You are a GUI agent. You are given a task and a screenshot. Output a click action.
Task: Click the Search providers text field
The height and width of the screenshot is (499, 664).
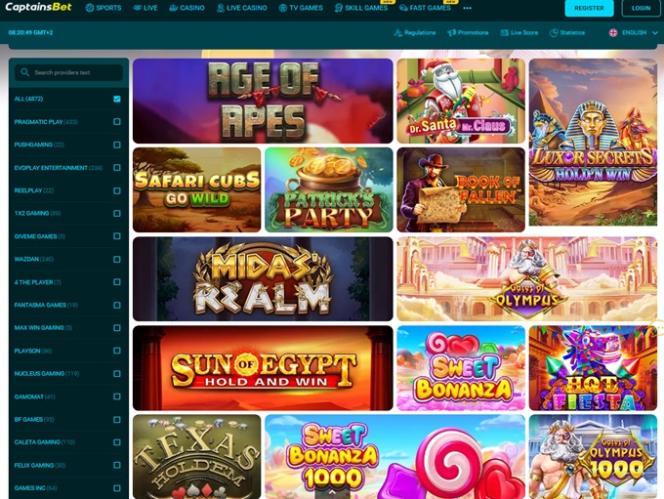pos(69,72)
